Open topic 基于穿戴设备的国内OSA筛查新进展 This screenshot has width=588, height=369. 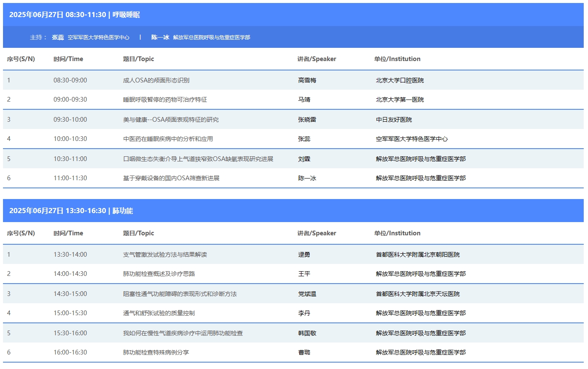click(171, 178)
